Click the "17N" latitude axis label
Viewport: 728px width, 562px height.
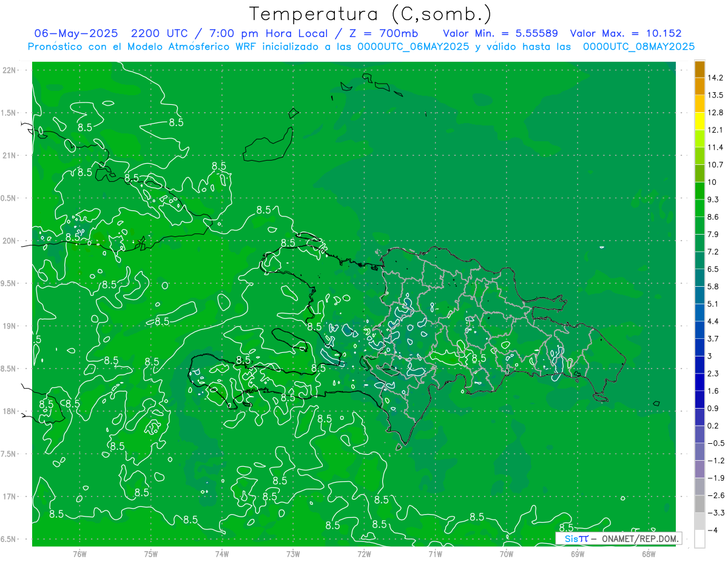[9, 497]
